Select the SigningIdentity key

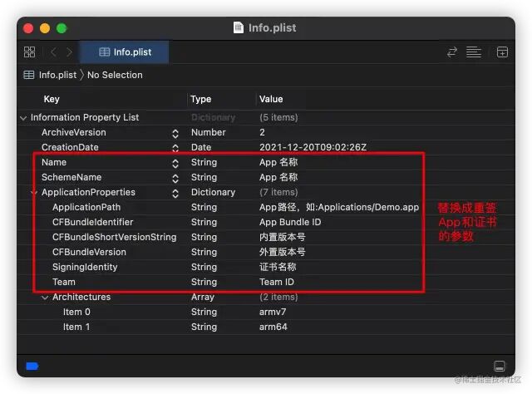click(x=85, y=267)
